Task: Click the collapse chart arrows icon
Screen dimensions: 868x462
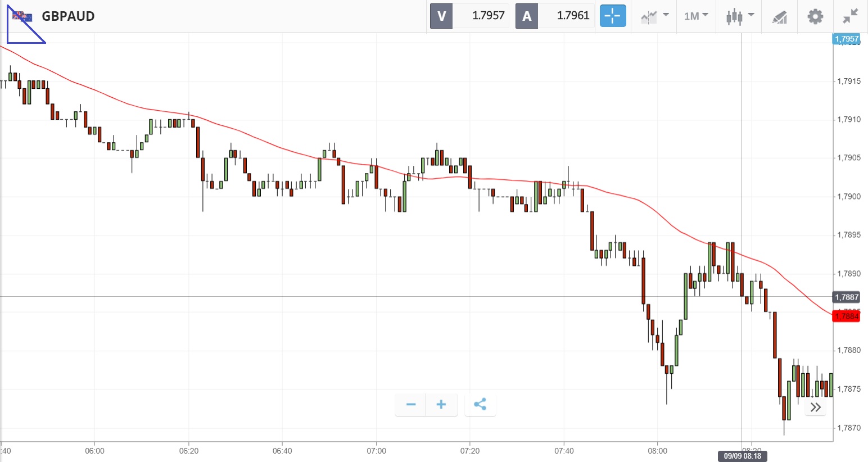Action: coord(850,16)
